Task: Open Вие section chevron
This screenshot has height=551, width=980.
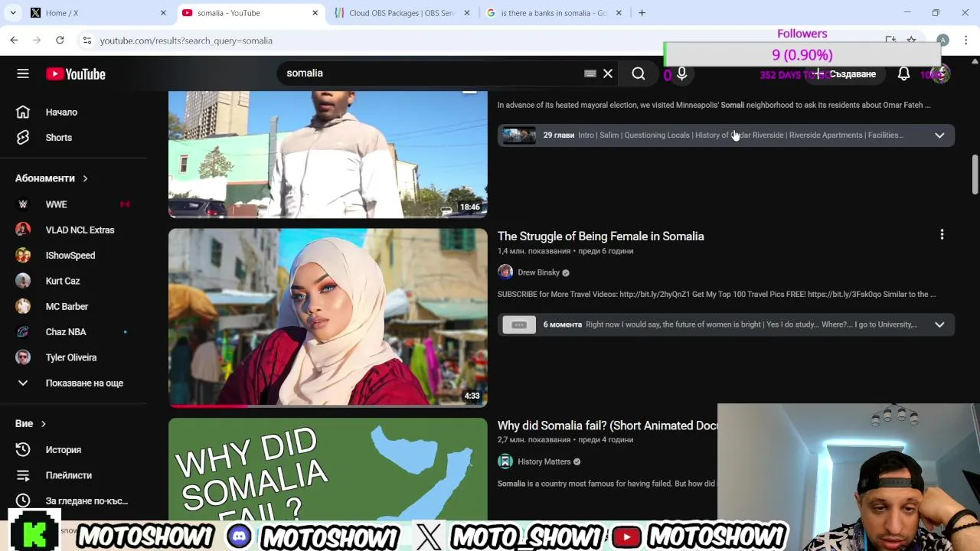Action: tap(43, 423)
